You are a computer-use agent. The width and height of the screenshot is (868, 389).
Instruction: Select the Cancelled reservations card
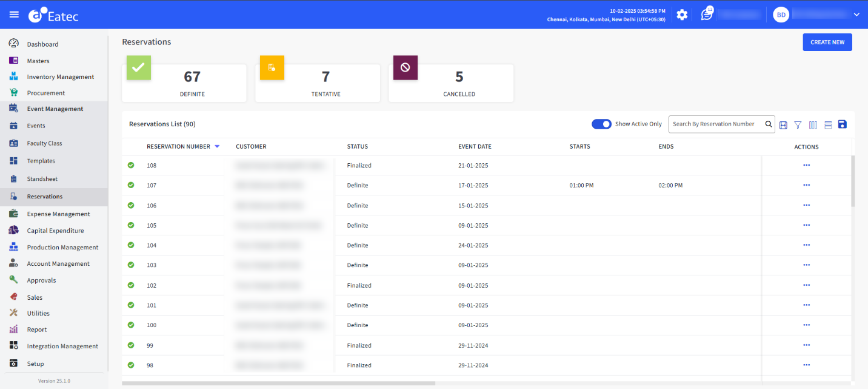pyautogui.click(x=451, y=83)
